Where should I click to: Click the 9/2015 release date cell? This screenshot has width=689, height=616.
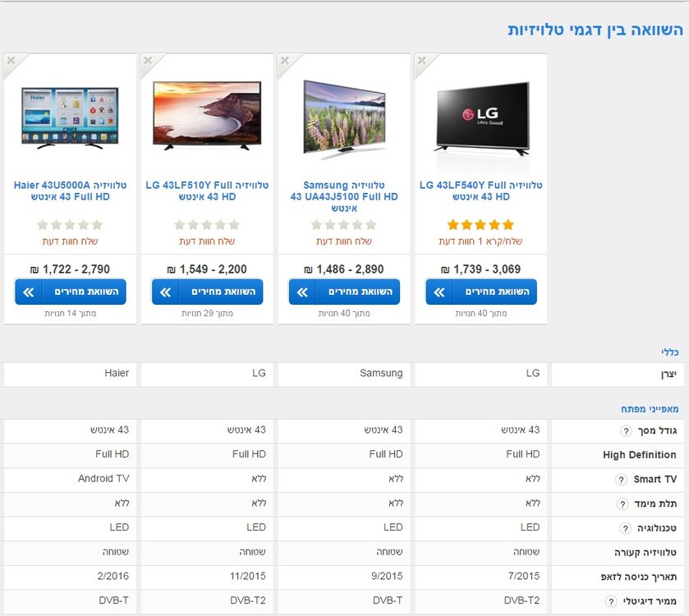click(x=344, y=577)
